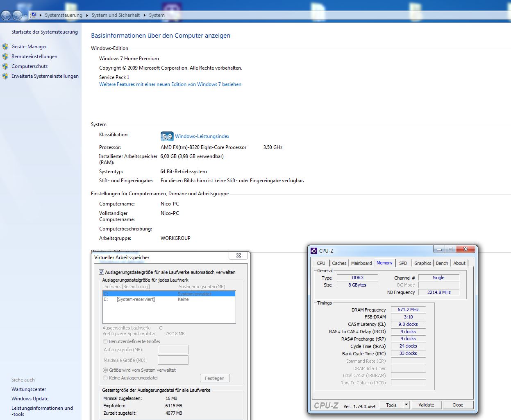Click the shield icon beside Remoteeinstellungen
The height and width of the screenshot is (420, 511).
point(5,56)
